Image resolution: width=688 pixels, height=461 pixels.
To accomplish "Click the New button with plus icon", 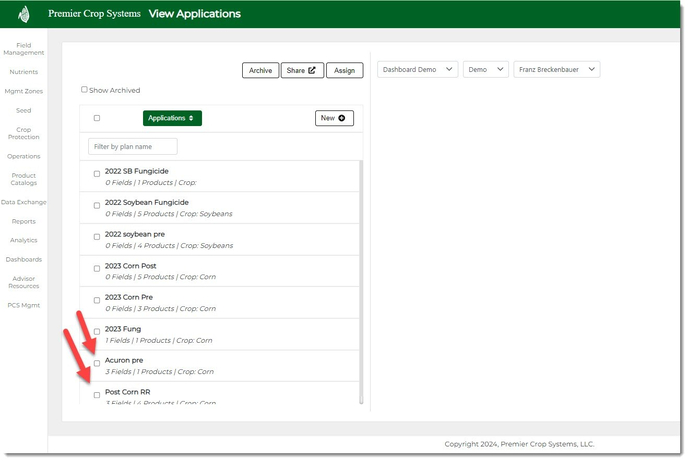I will click(x=334, y=118).
